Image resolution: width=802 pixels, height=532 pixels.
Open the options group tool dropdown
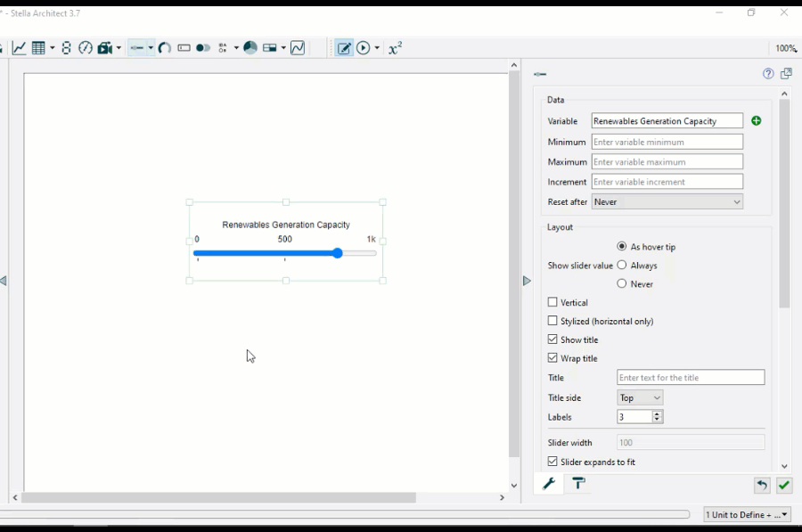[236, 48]
